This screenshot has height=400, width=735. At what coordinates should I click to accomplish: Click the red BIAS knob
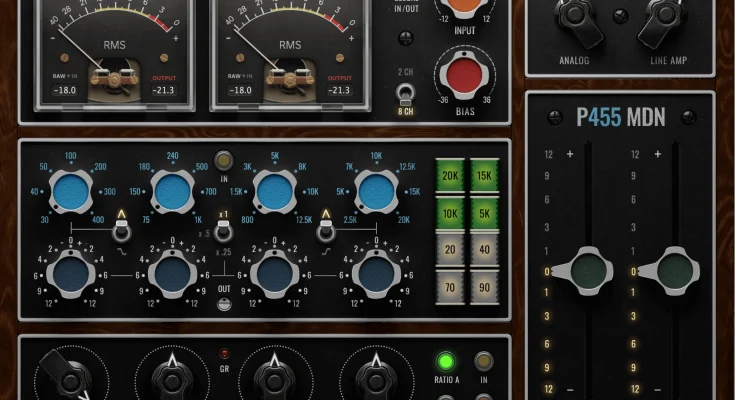464,75
